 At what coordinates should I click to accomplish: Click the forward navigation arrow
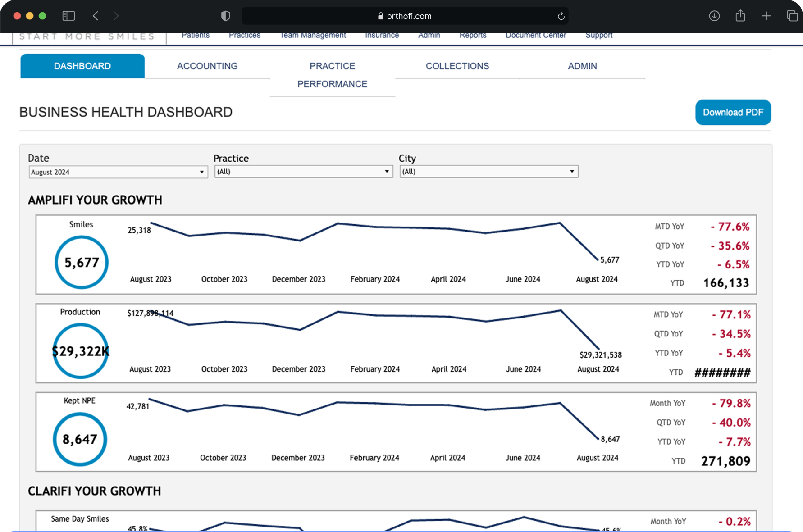[x=116, y=16]
